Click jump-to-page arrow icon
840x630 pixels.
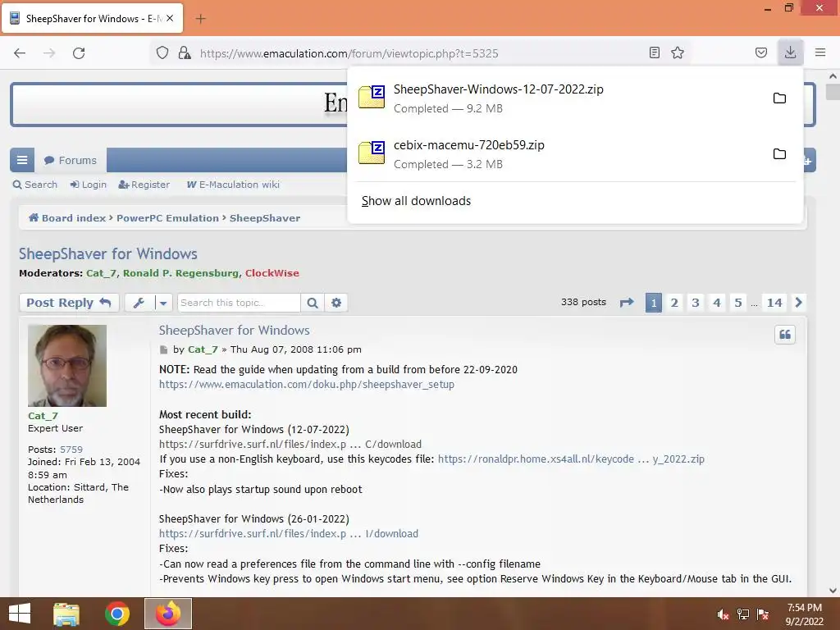[x=627, y=303]
